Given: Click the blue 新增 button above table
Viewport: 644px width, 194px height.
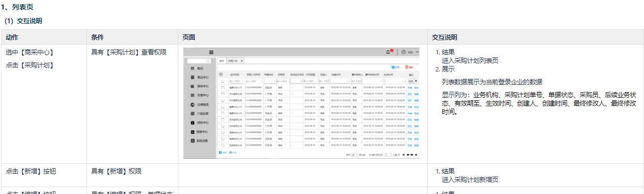Looking at the screenshot, I should pos(396,67).
